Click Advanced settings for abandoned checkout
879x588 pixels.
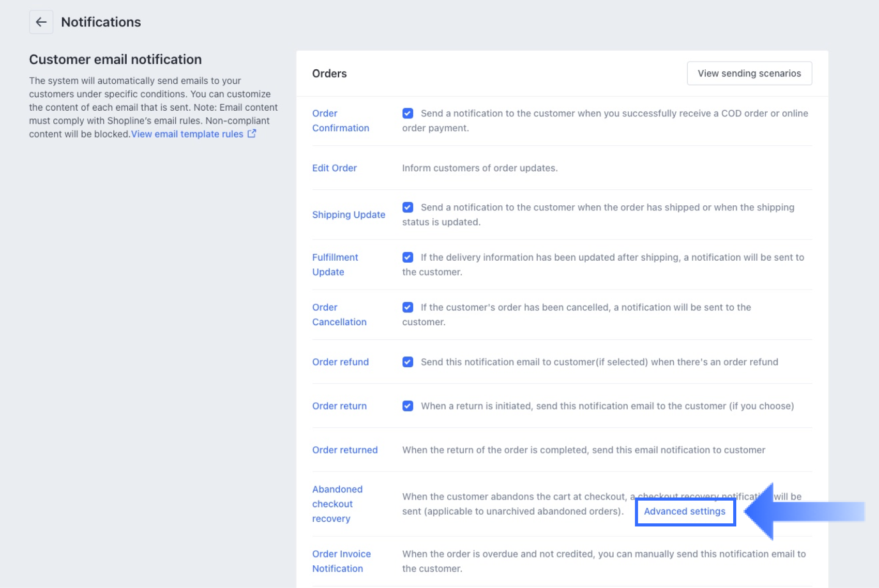click(684, 511)
